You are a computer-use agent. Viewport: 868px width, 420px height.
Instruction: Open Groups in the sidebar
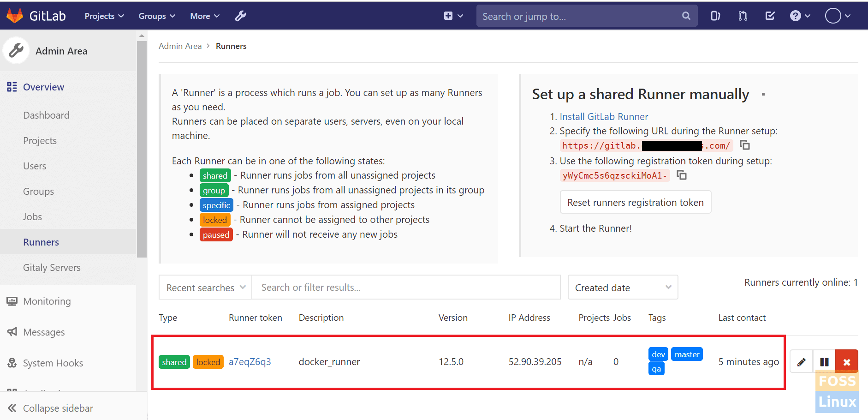coord(38,192)
